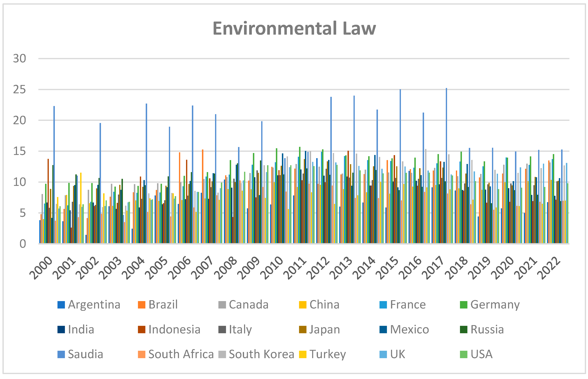Image resolution: width=588 pixels, height=379 pixels.
Task: Select the India legend label
Action: [81, 330]
